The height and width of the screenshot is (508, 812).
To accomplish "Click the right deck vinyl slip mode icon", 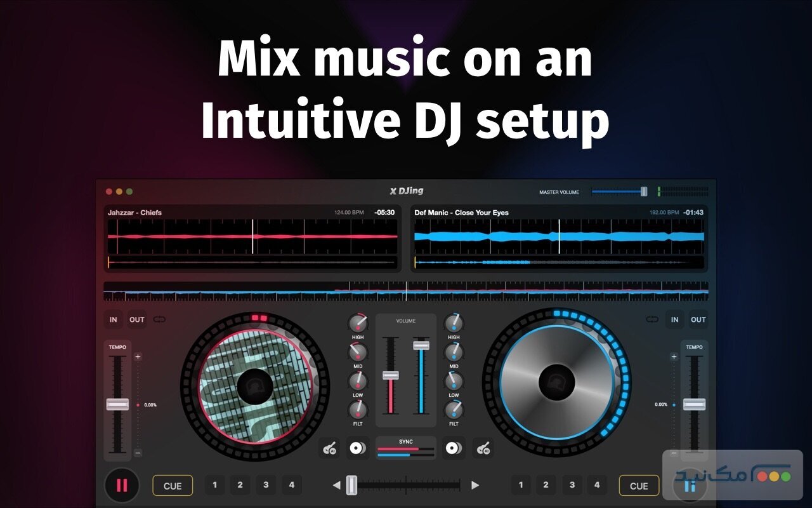I will [454, 448].
